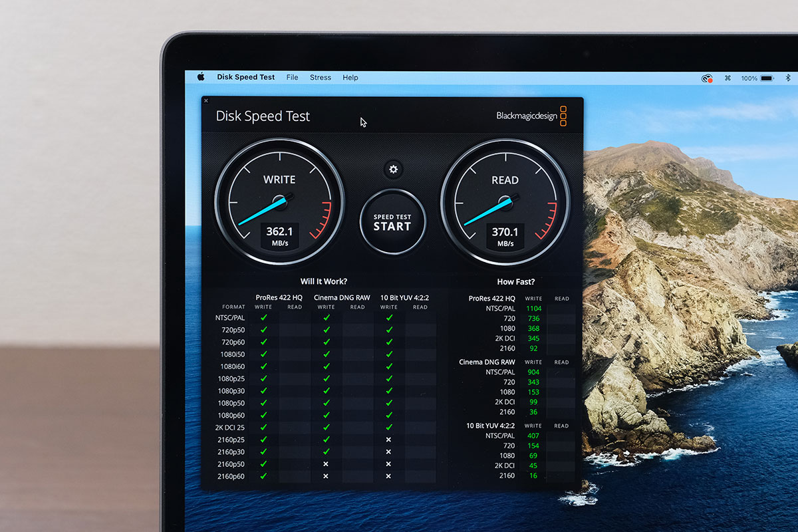Click the 10 Bit YUV write checkmark for 2K DCI 25
This screenshot has width=798, height=532.
(x=389, y=428)
